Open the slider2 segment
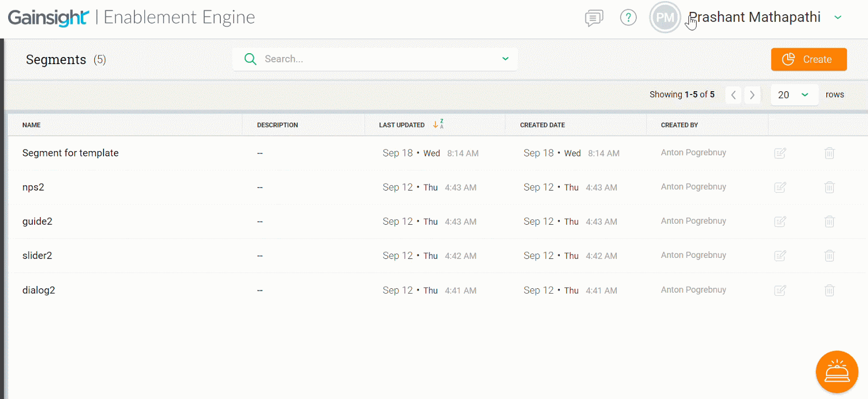The width and height of the screenshot is (868, 399). 37,256
